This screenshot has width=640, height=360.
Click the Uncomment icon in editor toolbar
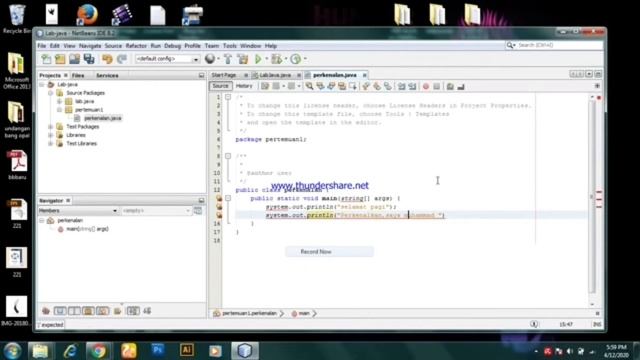tap(461, 86)
